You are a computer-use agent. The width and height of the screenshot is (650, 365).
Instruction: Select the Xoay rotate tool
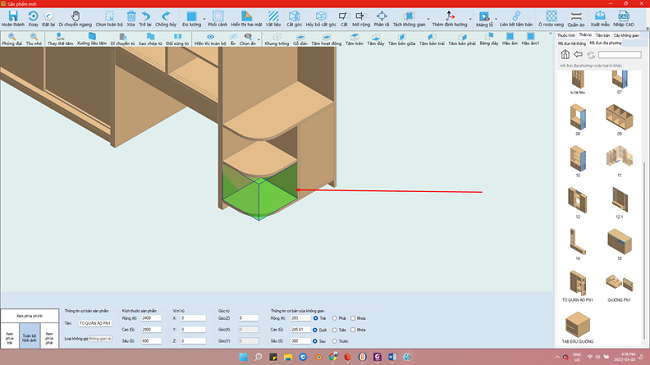click(33, 19)
